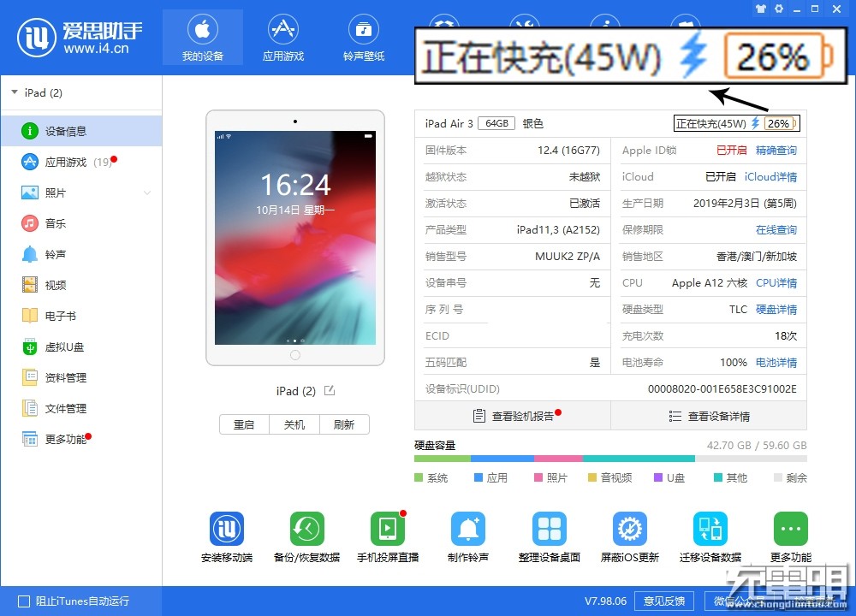Click the 其他 teal legend swatch
856x616 pixels.
coord(718,477)
